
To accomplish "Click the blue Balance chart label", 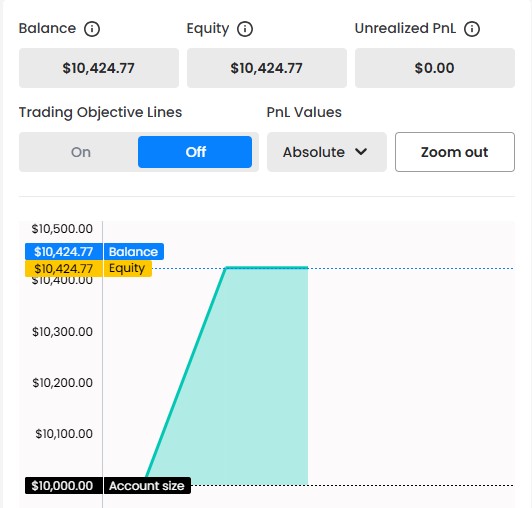I will pos(134,252).
